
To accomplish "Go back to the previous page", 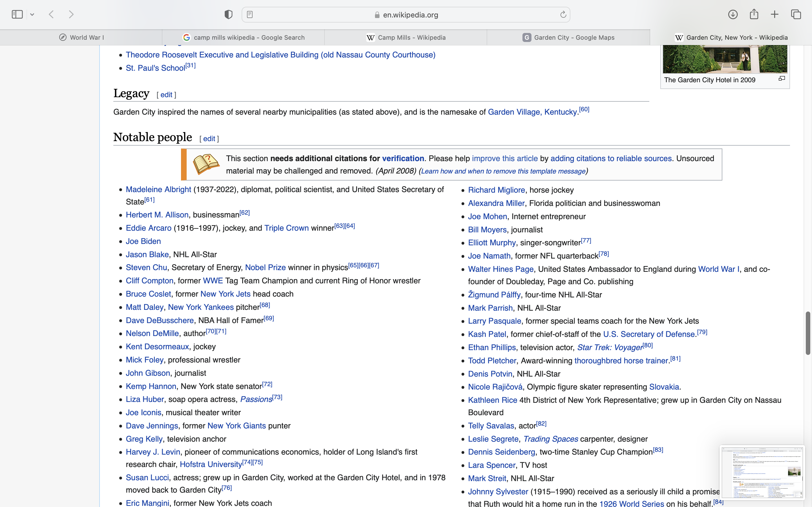I will [x=51, y=14].
